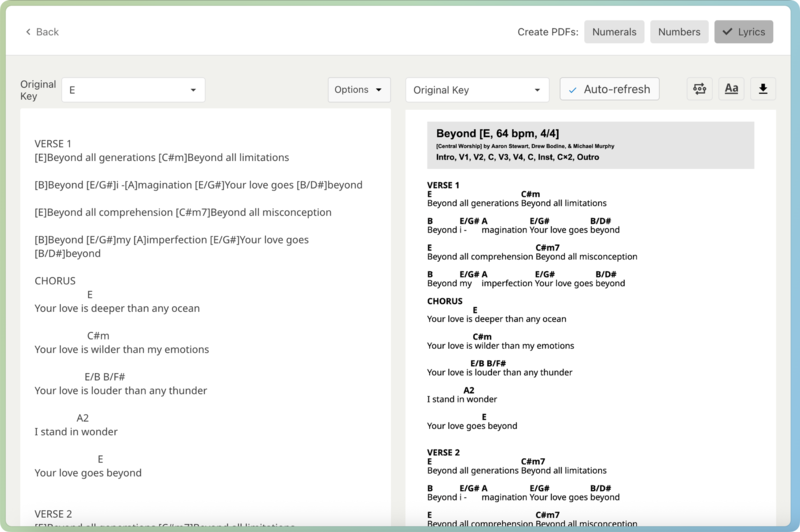Click the VERSE 1 heading in preview
The width and height of the screenshot is (800, 532).
443,185
